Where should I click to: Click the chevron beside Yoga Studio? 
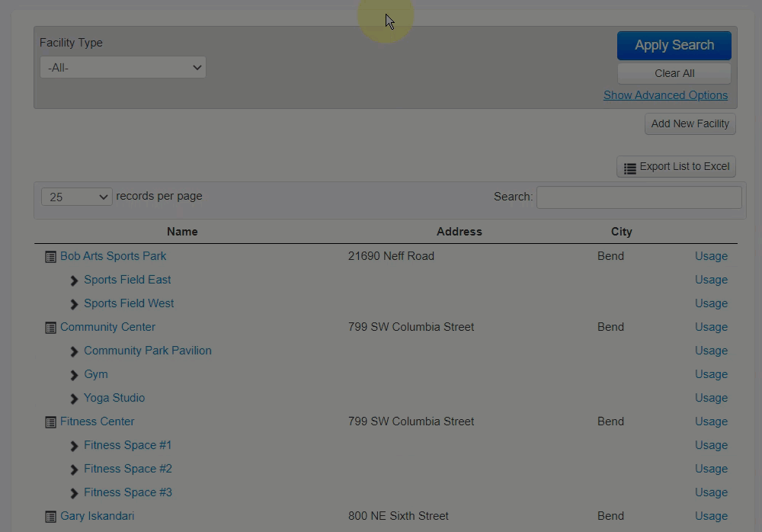[74, 399]
